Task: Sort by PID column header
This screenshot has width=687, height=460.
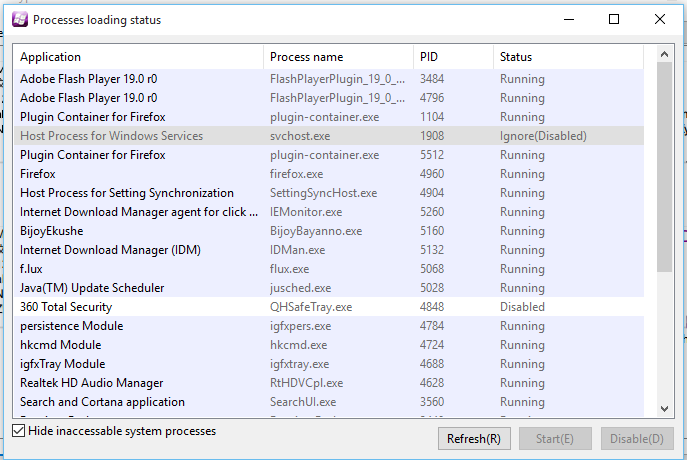Action: pos(452,57)
